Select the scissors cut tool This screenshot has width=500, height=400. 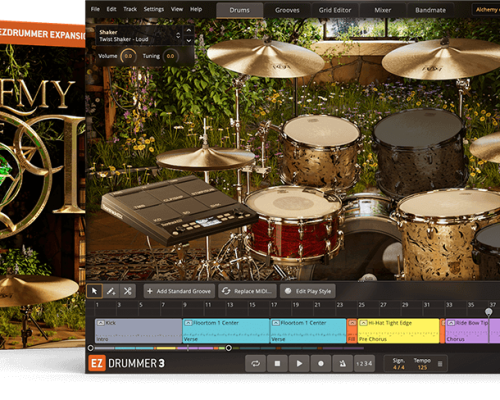[x=127, y=291]
